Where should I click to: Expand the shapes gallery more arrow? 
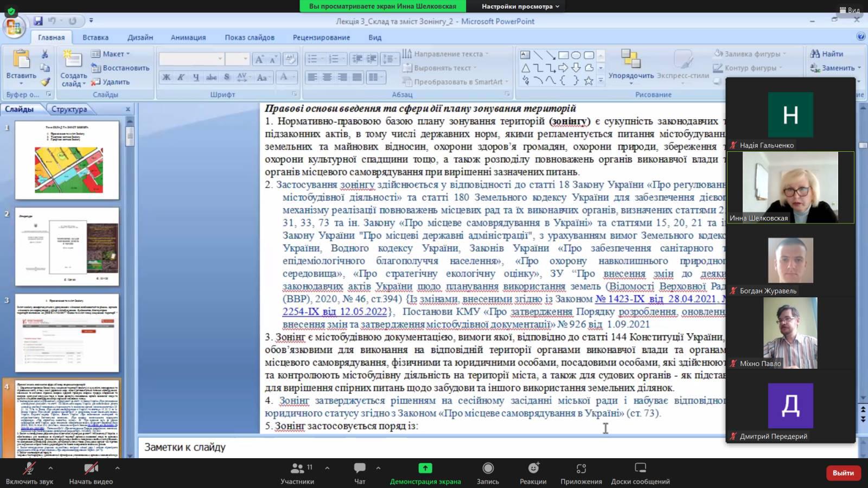(601, 81)
